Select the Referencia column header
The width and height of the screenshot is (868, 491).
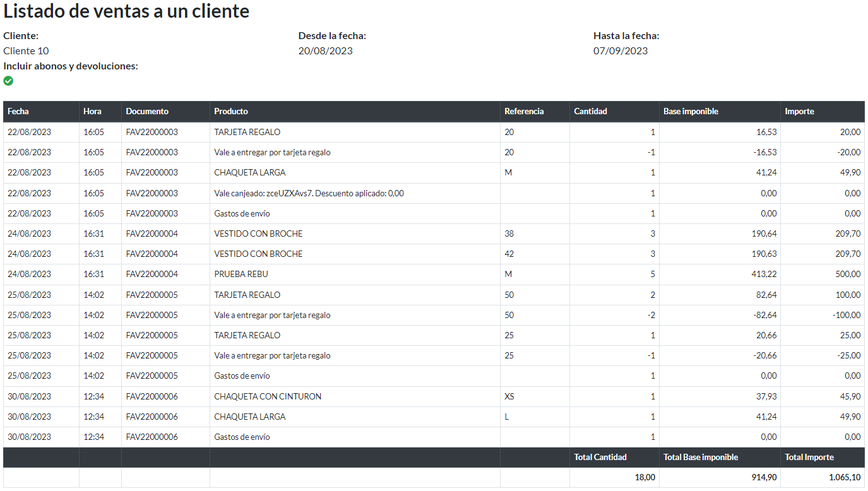point(524,111)
